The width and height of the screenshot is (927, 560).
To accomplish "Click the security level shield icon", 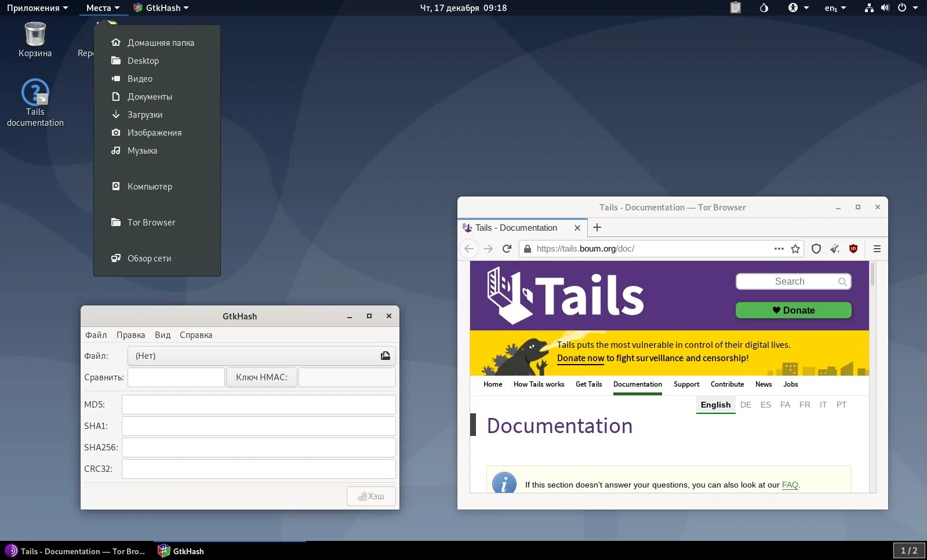I will [816, 249].
